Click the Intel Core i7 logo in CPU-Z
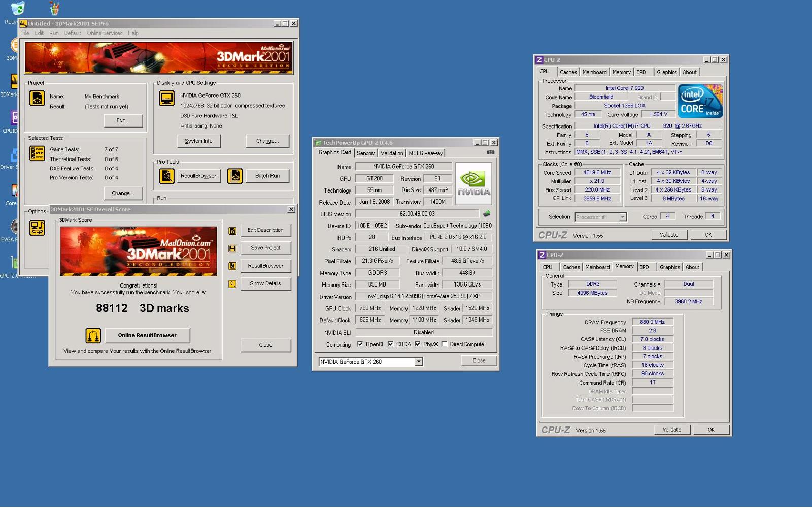 [x=700, y=101]
